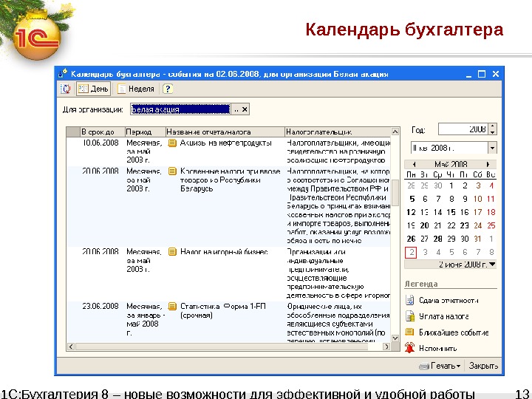Image resolution: width=532 pixels, height=399 pixels.
Task: Click the date 23.06.2008 cell
Action: 100,307
